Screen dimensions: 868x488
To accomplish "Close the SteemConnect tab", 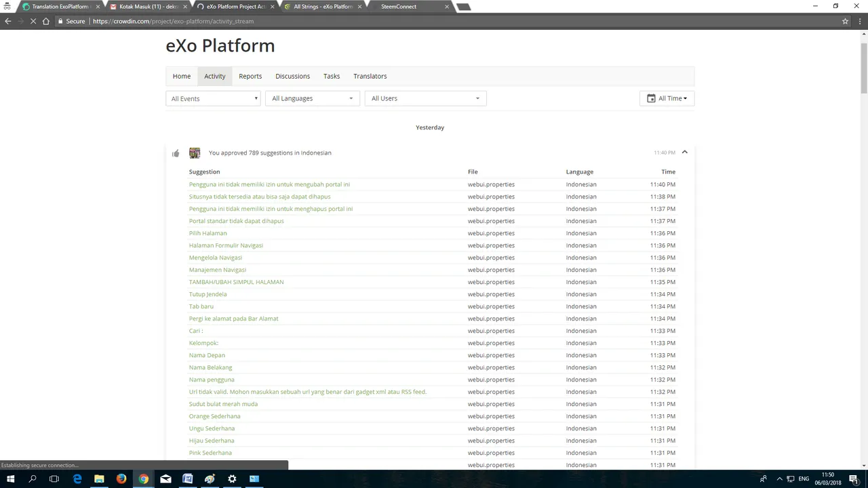I will point(447,7).
